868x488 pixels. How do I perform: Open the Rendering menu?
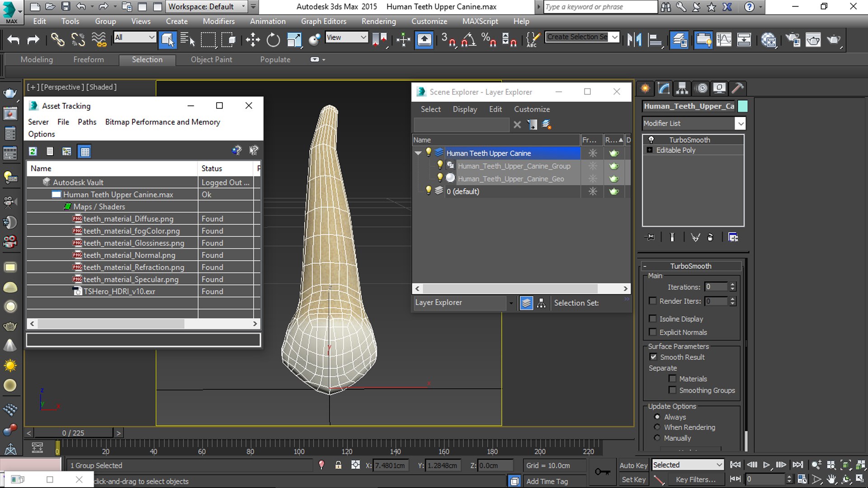click(378, 21)
